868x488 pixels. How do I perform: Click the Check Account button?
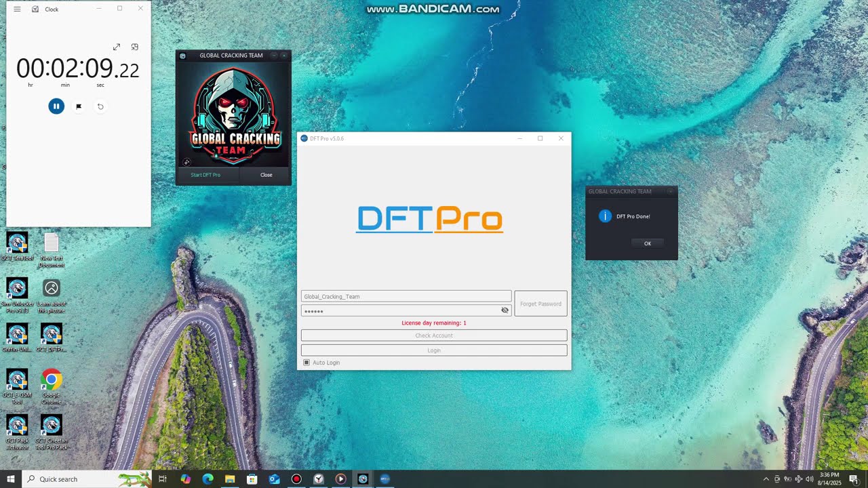tap(434, 335)
